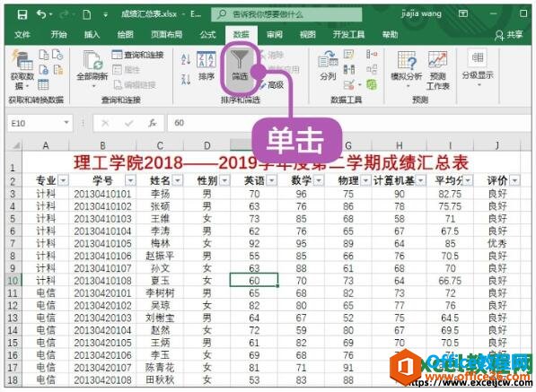
Task: Switch to the 插入 (Insert) tab
Action: point(92,34)
